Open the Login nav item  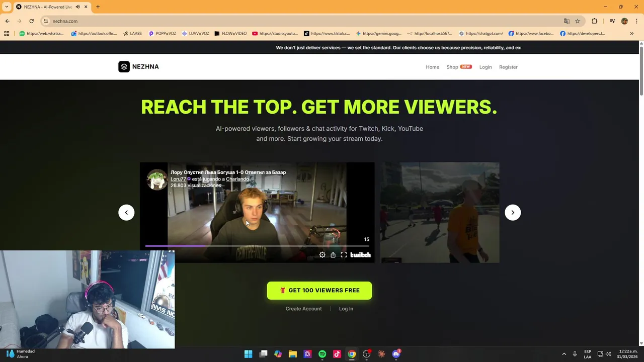click(x=486, y=67)
